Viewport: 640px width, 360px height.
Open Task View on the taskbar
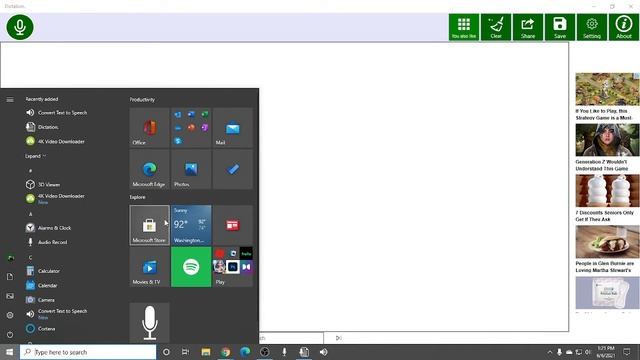click(185, 352)
